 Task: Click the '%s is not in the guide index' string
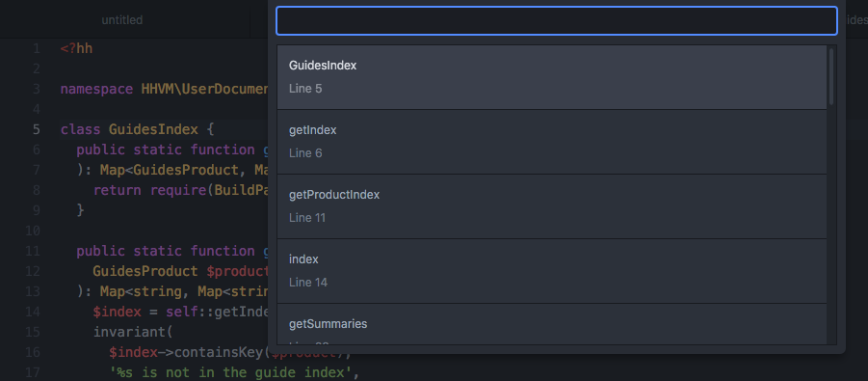231,372
